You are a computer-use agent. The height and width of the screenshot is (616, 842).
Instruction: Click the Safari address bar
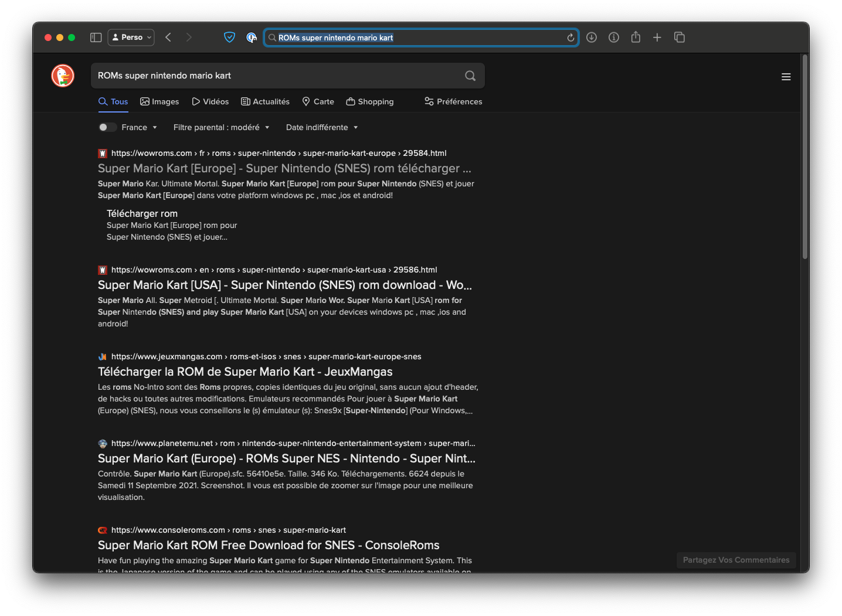coord(421,38)
